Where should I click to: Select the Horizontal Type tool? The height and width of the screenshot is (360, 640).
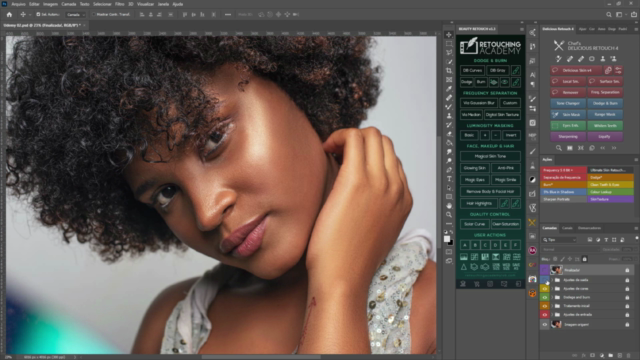point(449,178)
